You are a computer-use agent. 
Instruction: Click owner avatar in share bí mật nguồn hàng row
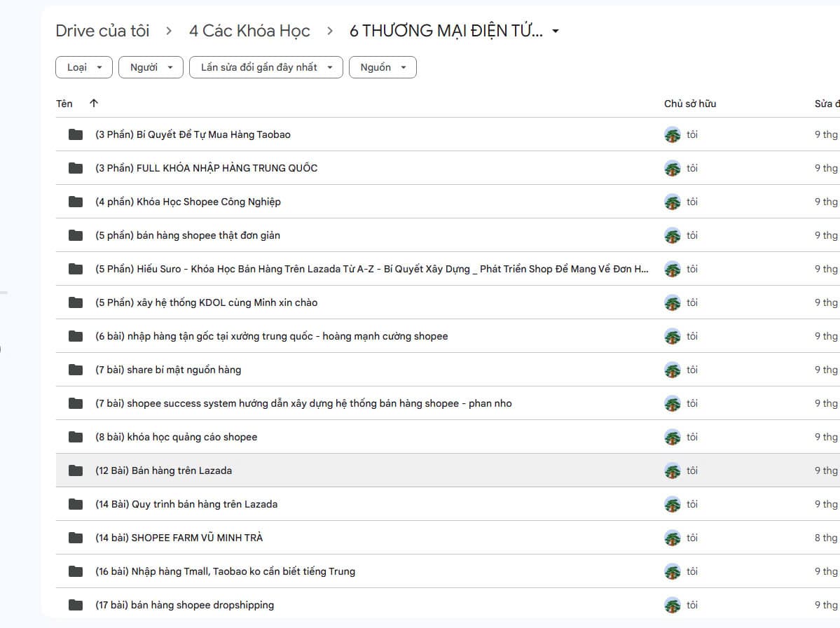click(673, 370)
